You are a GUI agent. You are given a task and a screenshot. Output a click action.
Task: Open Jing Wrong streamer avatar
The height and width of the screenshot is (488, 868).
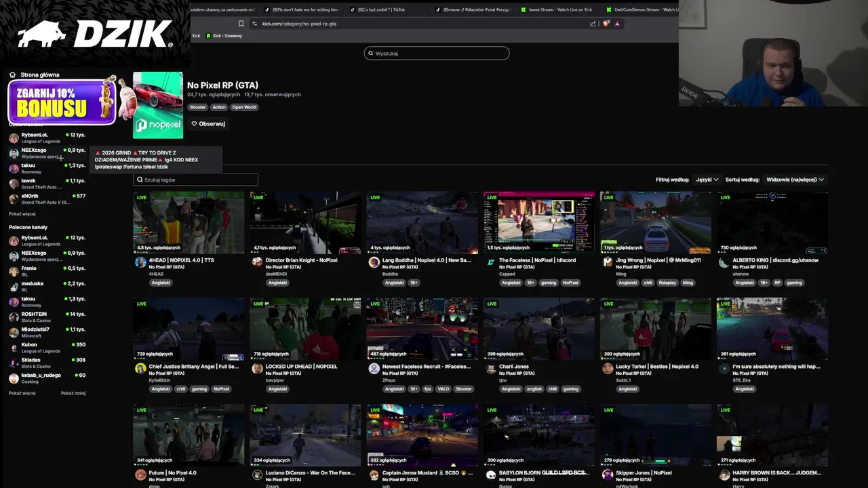tap(608, 262)
